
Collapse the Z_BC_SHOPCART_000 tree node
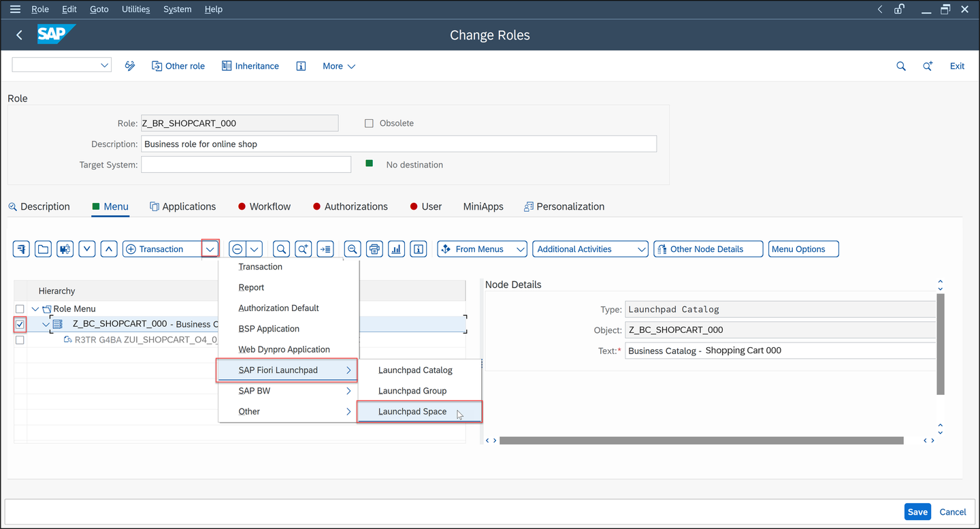tap(46, 324)
